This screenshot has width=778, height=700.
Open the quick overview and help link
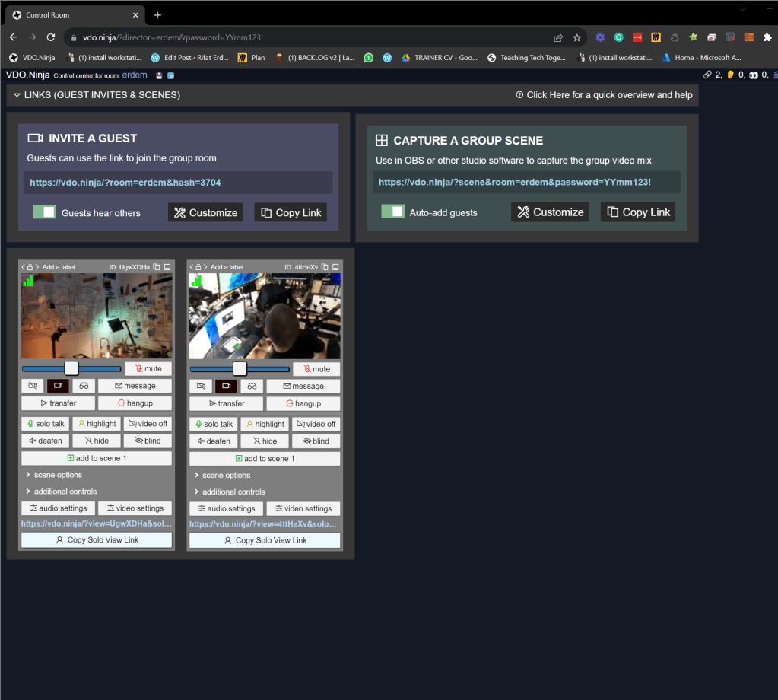point(604,95)
